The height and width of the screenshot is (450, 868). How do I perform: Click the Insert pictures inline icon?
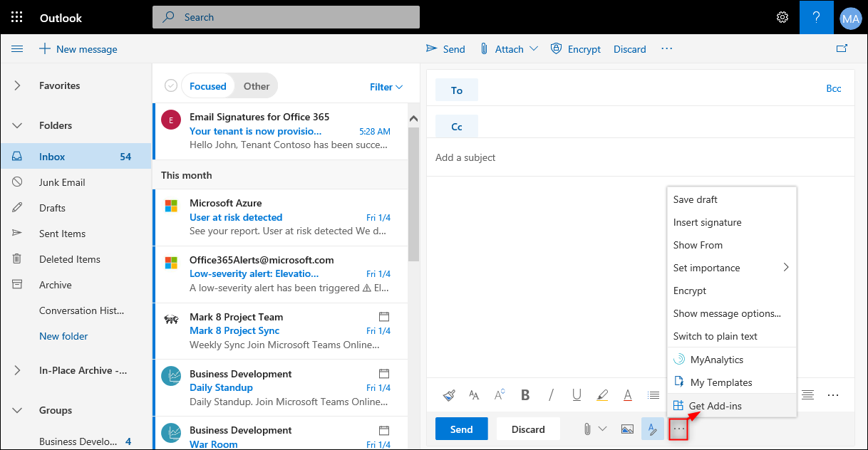(x=628, y=429)
